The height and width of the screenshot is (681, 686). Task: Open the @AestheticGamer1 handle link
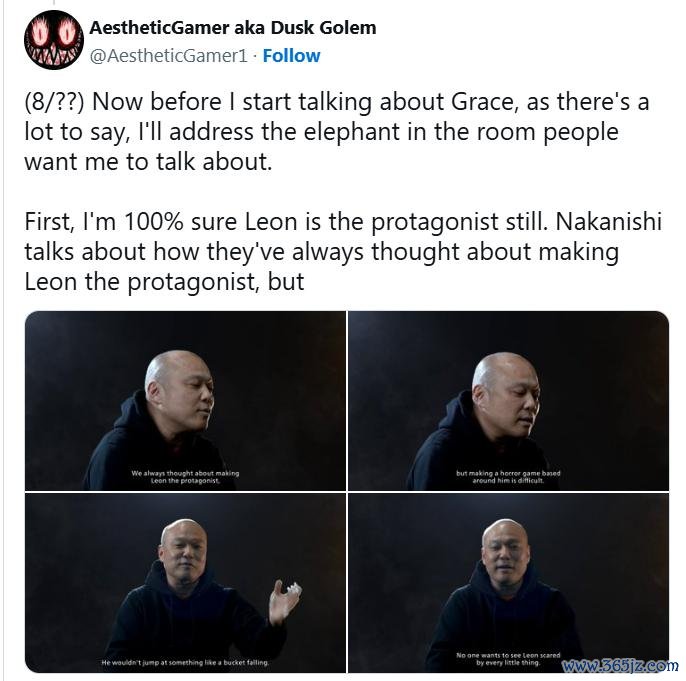pyautogui.click(x=169, y=56)
